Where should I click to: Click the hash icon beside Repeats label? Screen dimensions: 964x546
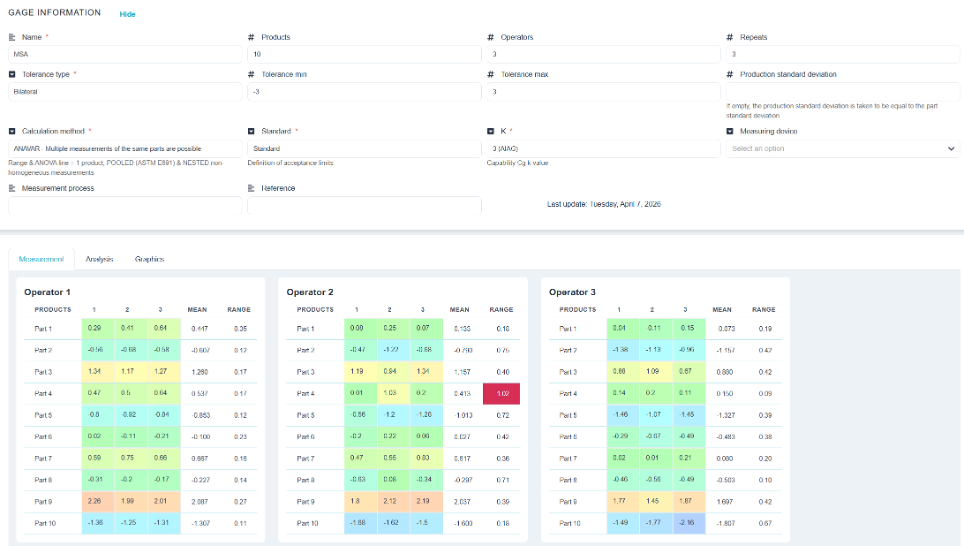pos(730,38)
